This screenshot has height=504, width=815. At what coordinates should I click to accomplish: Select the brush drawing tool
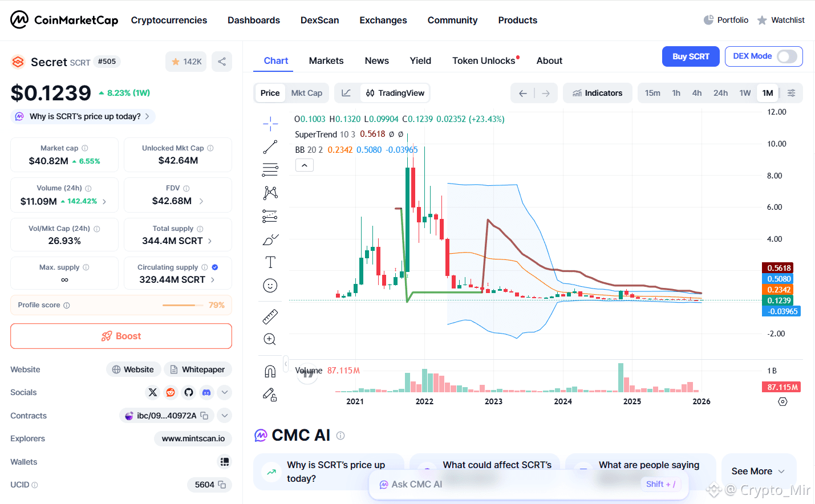click(x=270, y=239)
